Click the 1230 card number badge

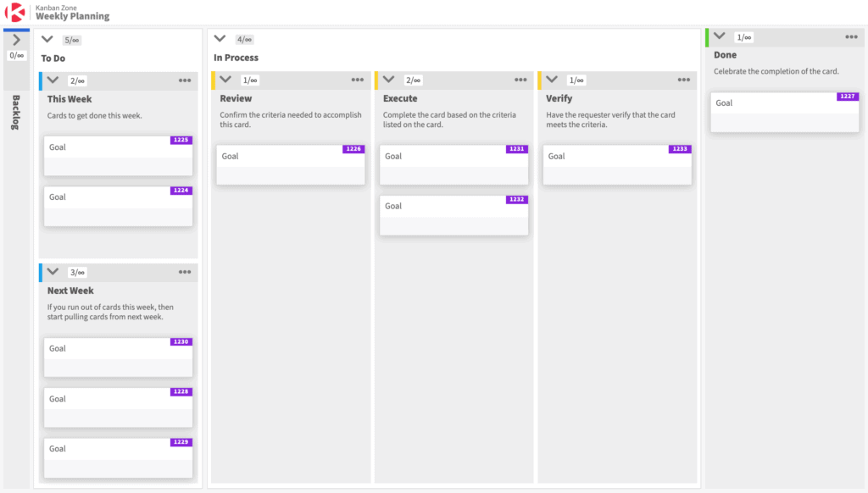point(181,342)
